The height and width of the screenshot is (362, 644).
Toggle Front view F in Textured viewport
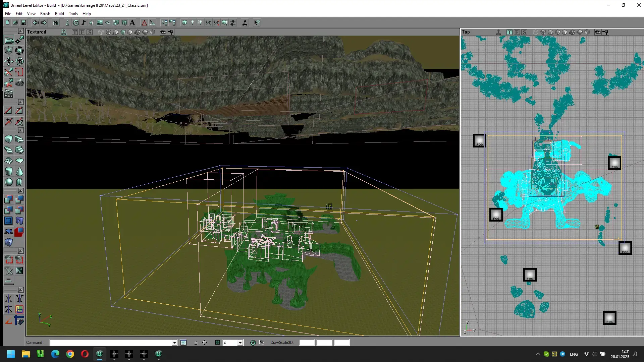82,32
